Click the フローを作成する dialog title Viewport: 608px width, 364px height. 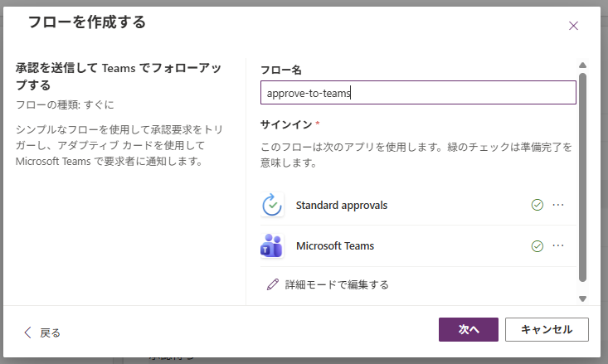pyautogui.click(x=87, y=22)
